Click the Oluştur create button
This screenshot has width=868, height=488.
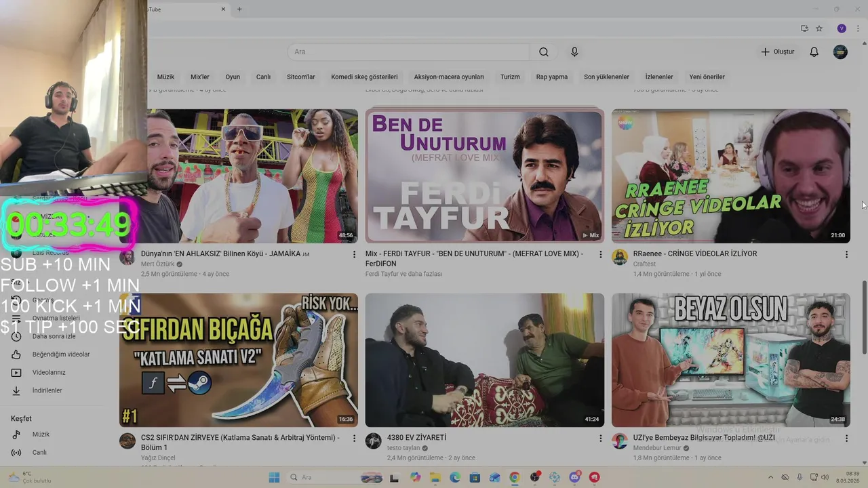(x=777, y=52)
